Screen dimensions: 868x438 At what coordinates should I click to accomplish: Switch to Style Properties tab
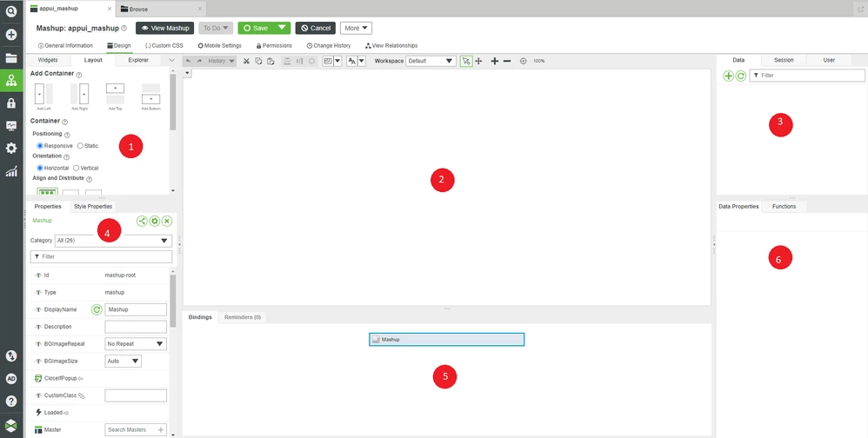click(x=93, y=206)
